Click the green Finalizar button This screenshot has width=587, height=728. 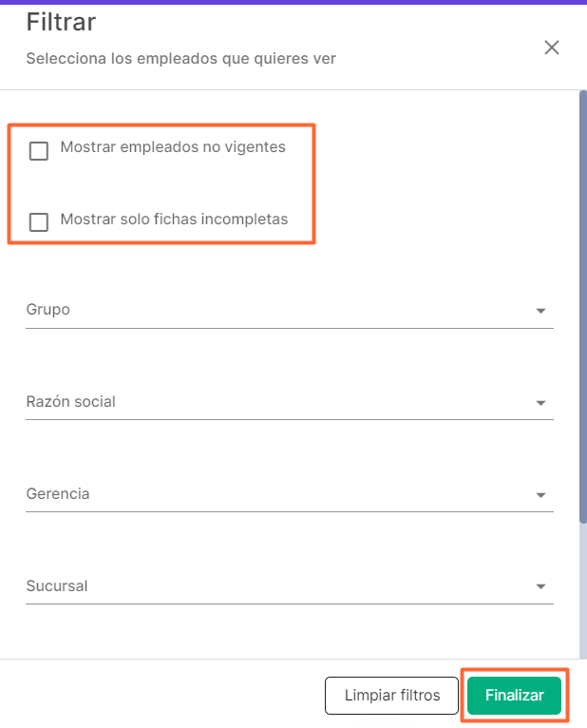click(514, 696)
